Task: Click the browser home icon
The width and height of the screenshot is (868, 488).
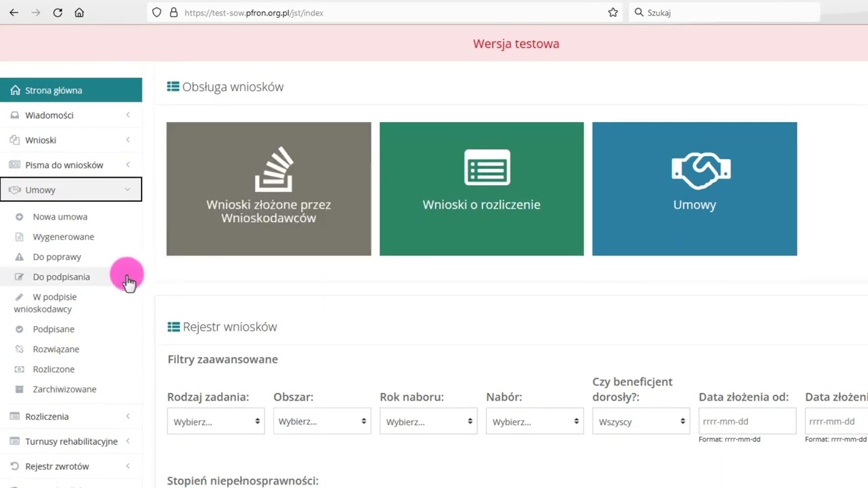Action: point(79,13)
